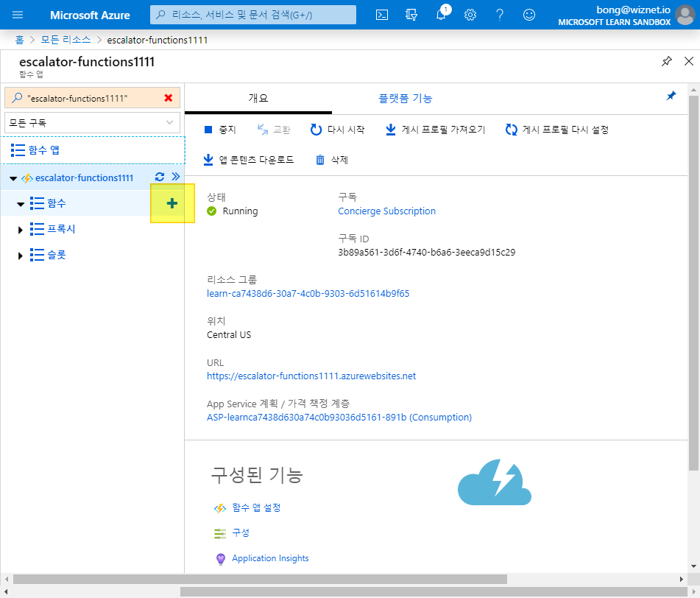Image resolution: width=700 pixels, height=598 pixels.
Task: Refresh the escalator-functions1111 tree node
Action: point(160,177)
